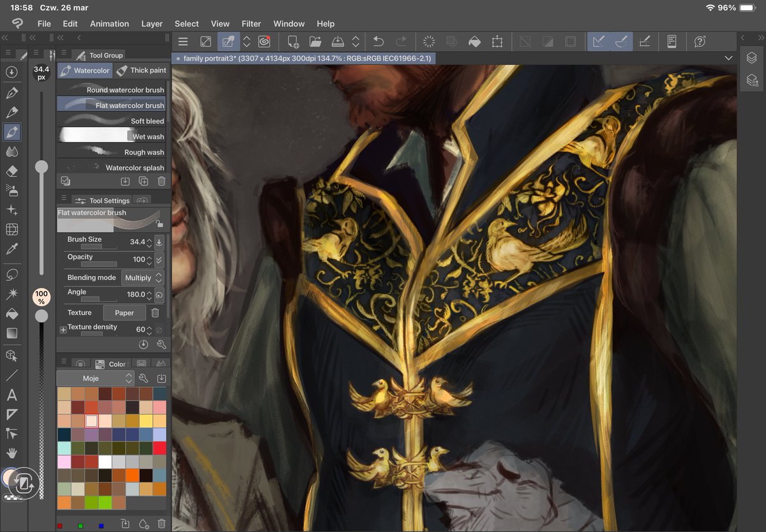Select the Text tool
This screenshot has width=766, height=532.
point(11,395)
